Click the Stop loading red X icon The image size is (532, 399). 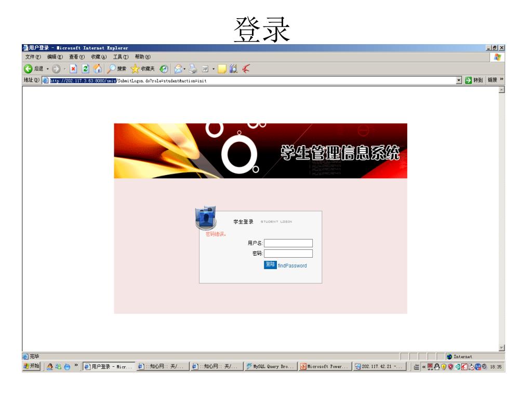tap(73, 69)
